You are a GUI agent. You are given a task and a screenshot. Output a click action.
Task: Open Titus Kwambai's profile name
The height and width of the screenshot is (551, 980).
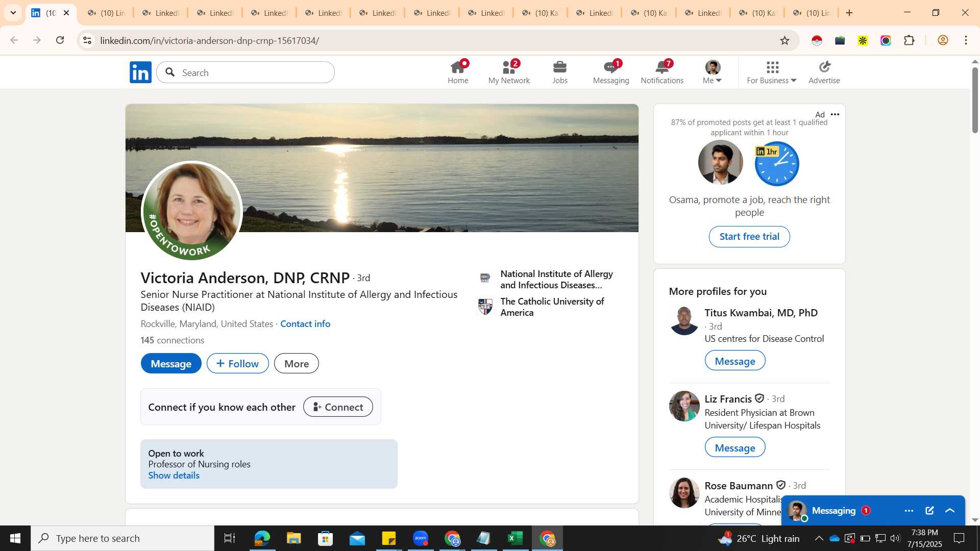click(x=761, y=313)
